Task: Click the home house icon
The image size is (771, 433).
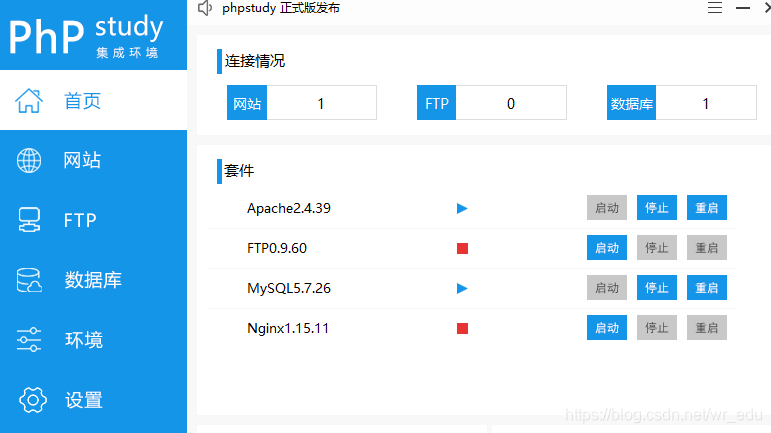Action: (x=29, y=101)
